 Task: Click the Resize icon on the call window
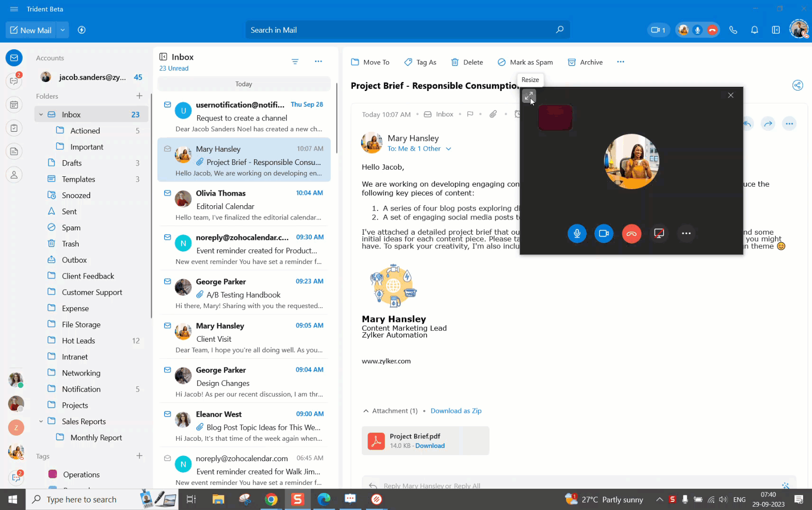[x=529, y=96]
